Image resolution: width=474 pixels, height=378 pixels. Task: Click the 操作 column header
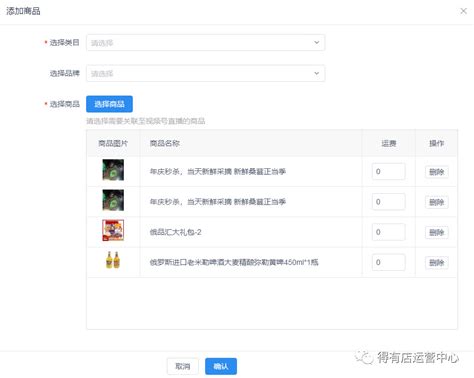coord(437,143)
